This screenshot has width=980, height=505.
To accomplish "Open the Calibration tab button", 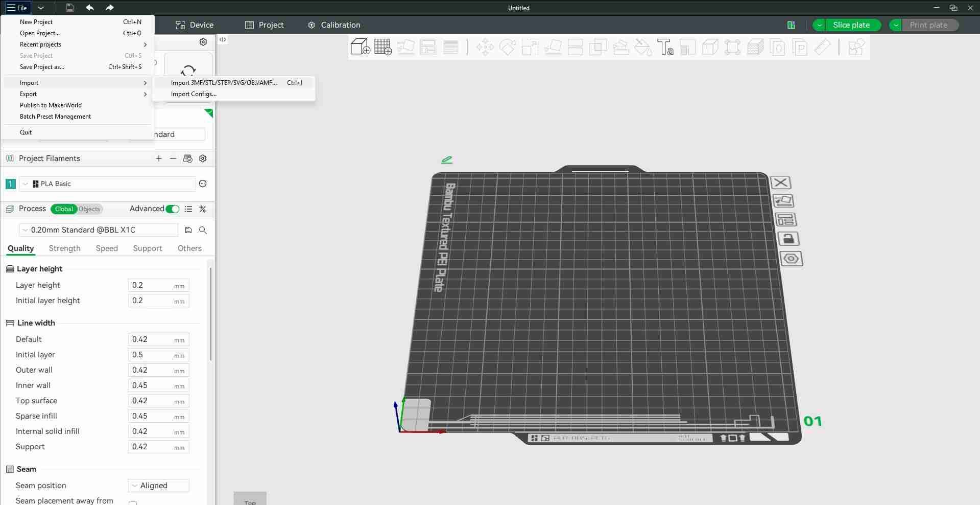I will point(334,25).
